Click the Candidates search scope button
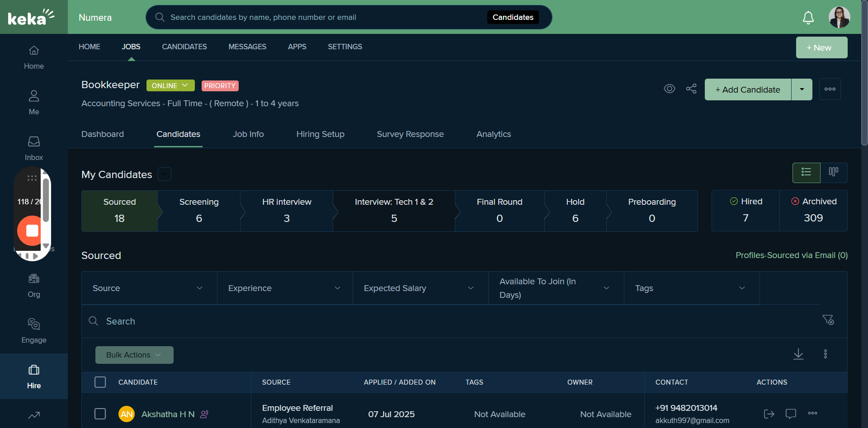Image resolution: width=868 pixels, height=428 pixels. tap(513, 17)
